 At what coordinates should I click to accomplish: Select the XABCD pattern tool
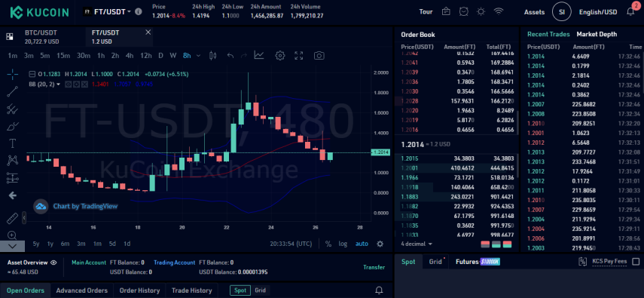[x=13, y=160]
